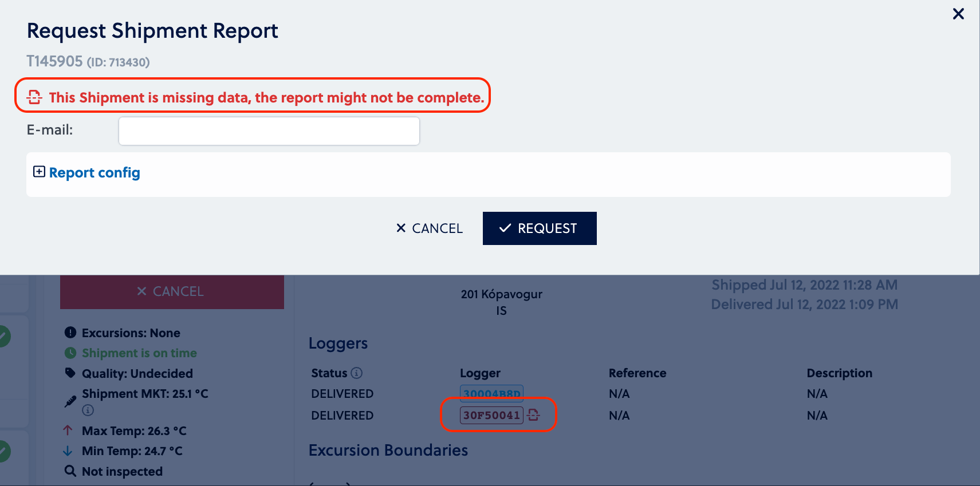980x486 pixels.
Task: Click the Quality tag icon
Action: click(70, 373)
